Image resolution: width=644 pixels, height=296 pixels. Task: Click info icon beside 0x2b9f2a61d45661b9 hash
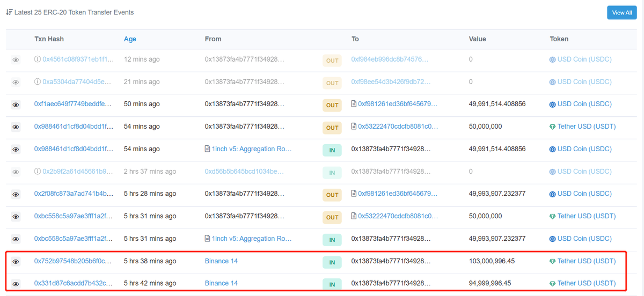(x=38, y=172)
